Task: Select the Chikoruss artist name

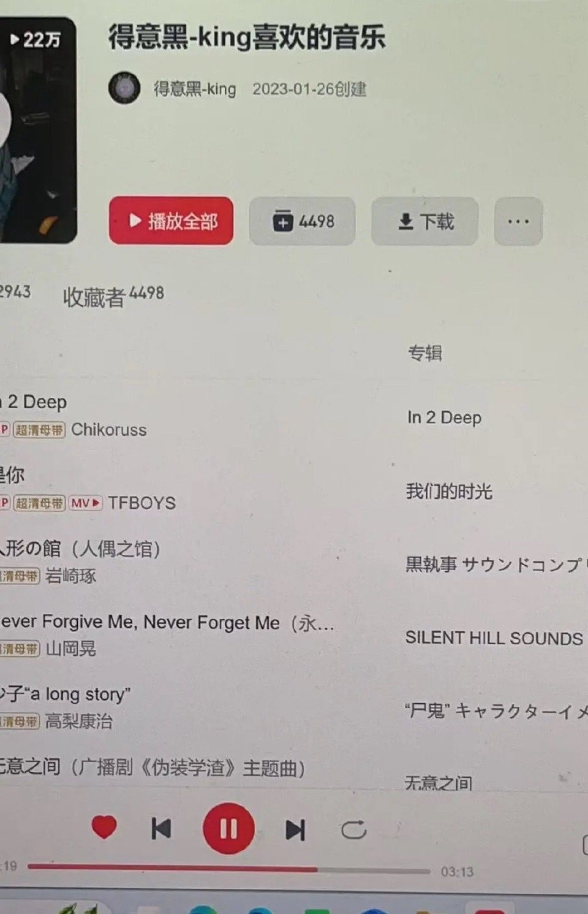Action: point(109,430)
